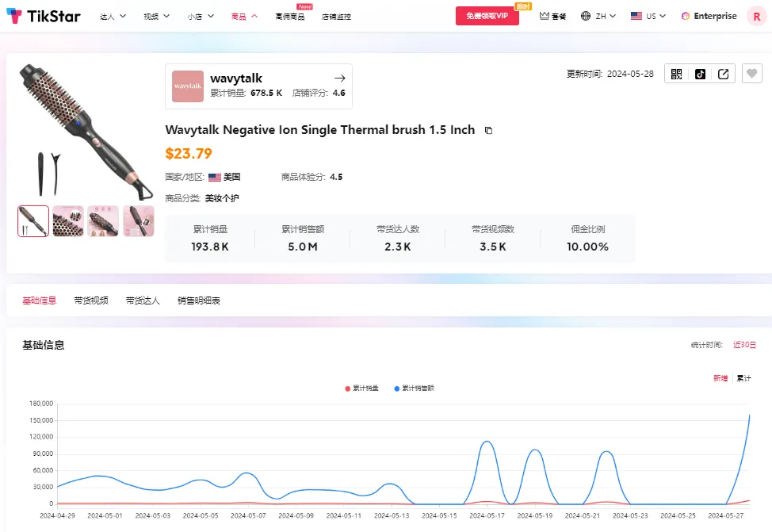
Task: Click the wavytalk shop logo
Action: pos(188,86)
